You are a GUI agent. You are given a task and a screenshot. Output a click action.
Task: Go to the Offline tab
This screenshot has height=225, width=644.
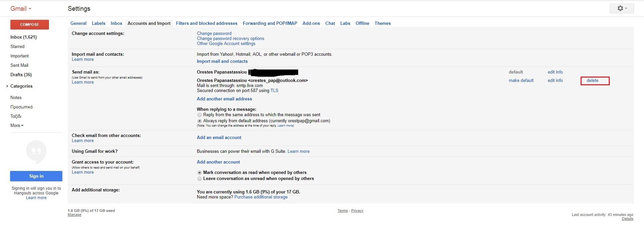click(x=362, y=23)
